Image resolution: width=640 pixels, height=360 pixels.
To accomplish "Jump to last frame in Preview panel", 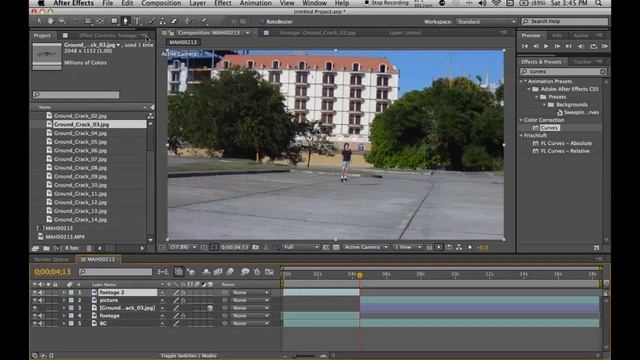I will click(x=568, y=47).
